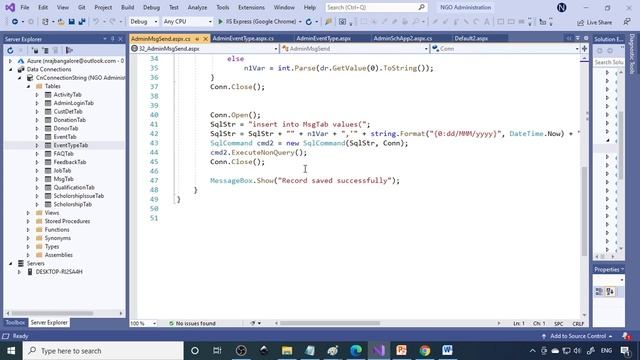Expand the MsgTab table node
The height and width of the screenshot is (360, 640).
[37, 179]
